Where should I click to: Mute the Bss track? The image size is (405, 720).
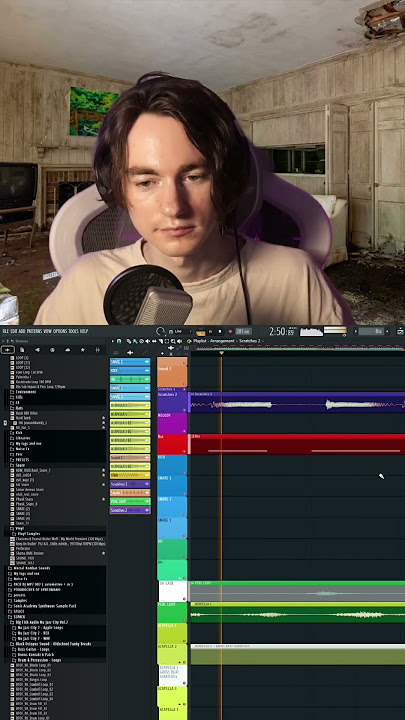point(185,451)
